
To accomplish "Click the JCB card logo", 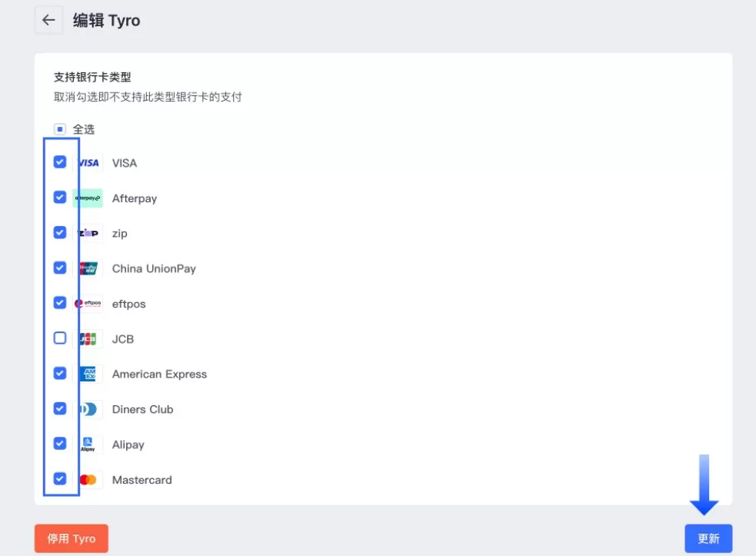I will (88, 338).
